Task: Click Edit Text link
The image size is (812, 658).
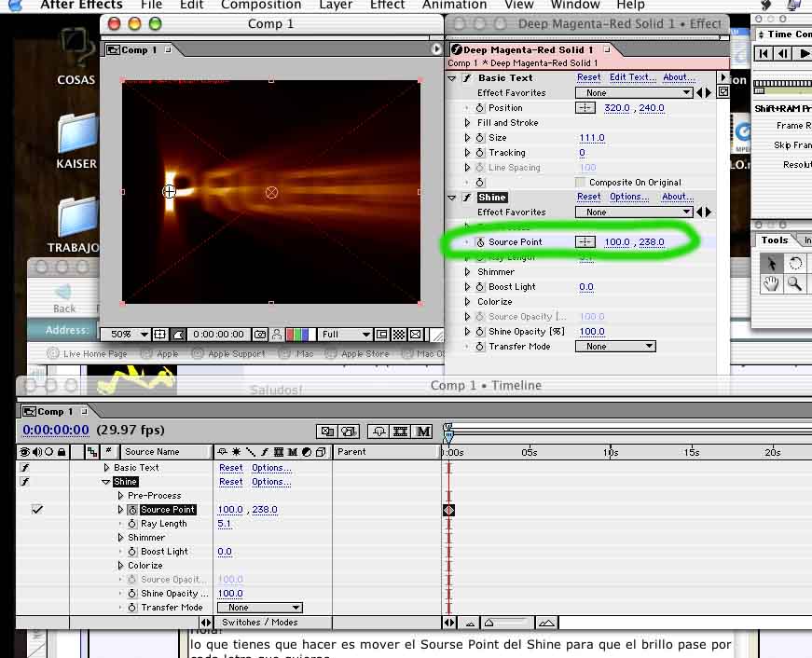Action: [x=632, y=77]
